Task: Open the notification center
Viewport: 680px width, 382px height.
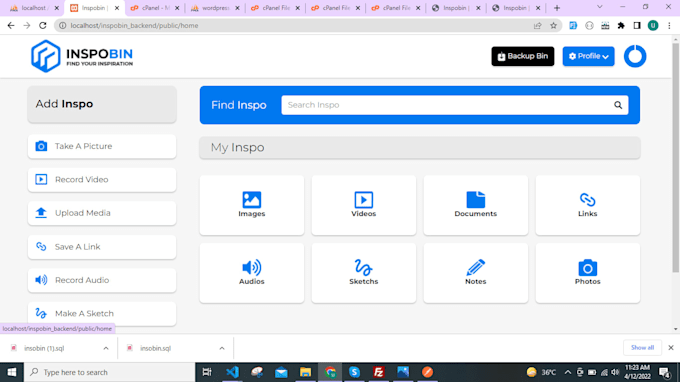Action: [664, 372]
